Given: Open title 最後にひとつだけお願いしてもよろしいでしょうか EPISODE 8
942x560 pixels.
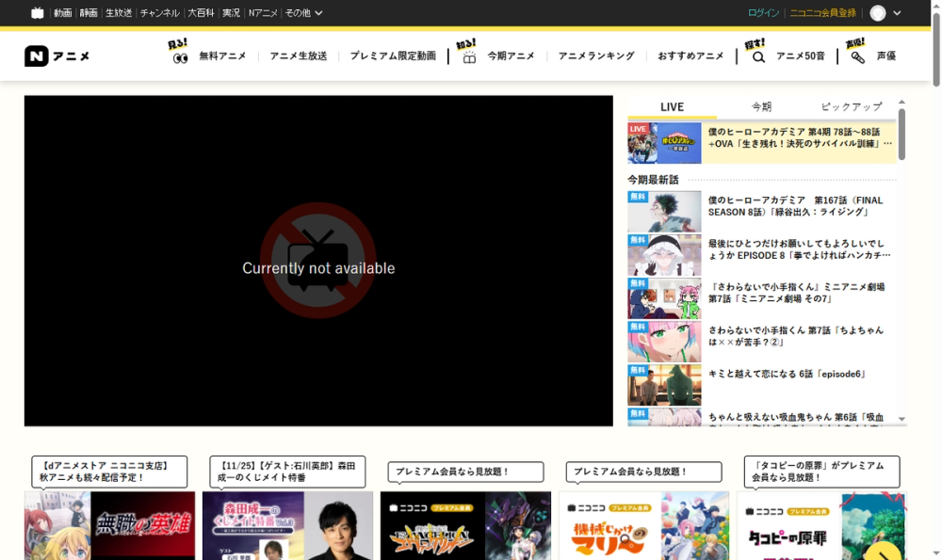Looking at the screenshot, I should 799,249.
